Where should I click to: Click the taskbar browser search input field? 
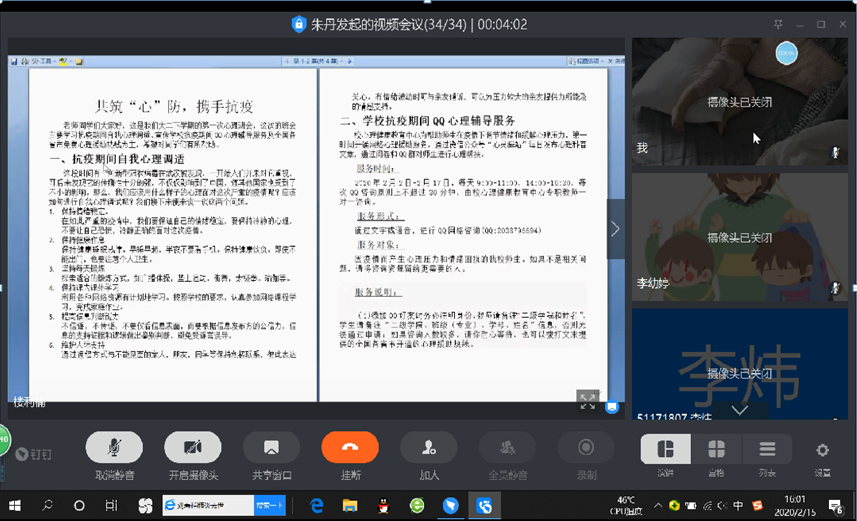click(x=208, y=506)
